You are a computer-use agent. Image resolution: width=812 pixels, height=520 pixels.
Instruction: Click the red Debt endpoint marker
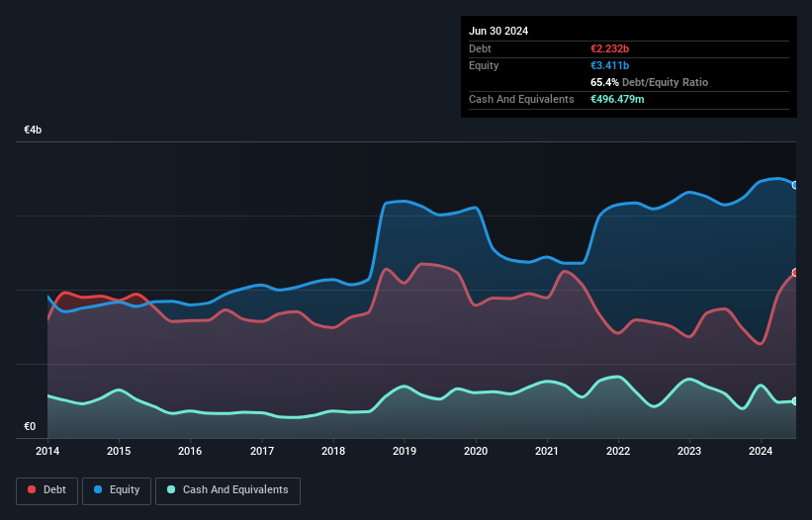point(795,272)
